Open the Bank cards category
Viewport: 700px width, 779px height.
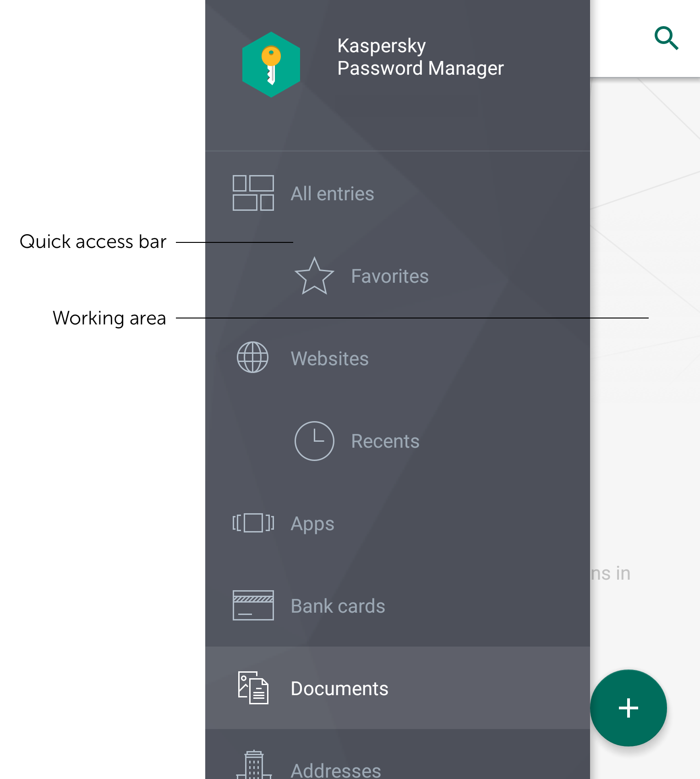click(398, 606)
